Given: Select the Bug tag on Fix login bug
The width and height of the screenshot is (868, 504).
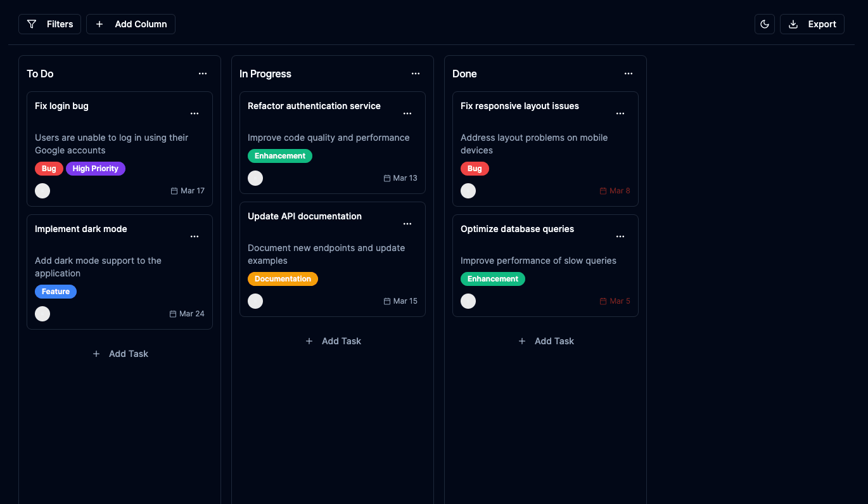Looking at the screenshot, I should click(49, 168).
